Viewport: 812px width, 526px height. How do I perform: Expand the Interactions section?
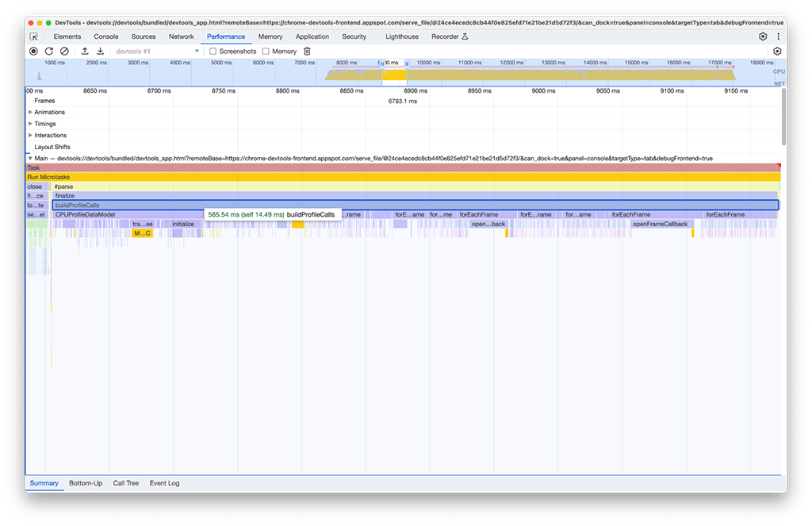pos(32,135)
